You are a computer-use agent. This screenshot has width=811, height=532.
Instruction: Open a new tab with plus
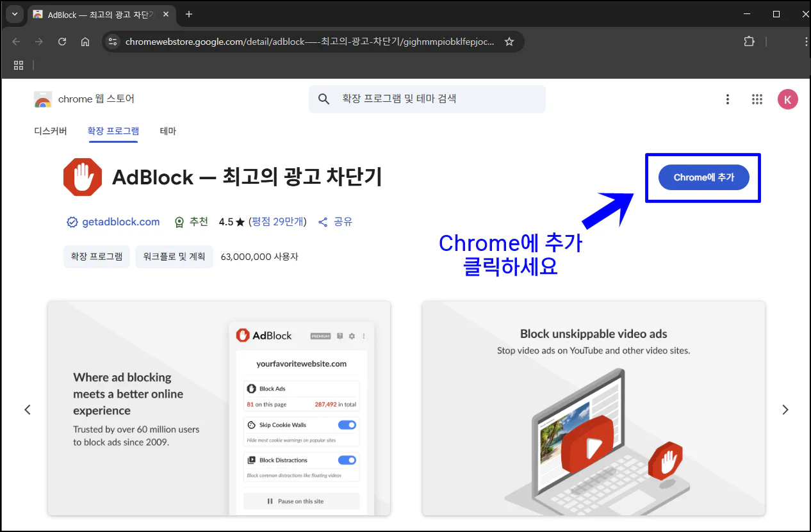click(x=189, y=14)
